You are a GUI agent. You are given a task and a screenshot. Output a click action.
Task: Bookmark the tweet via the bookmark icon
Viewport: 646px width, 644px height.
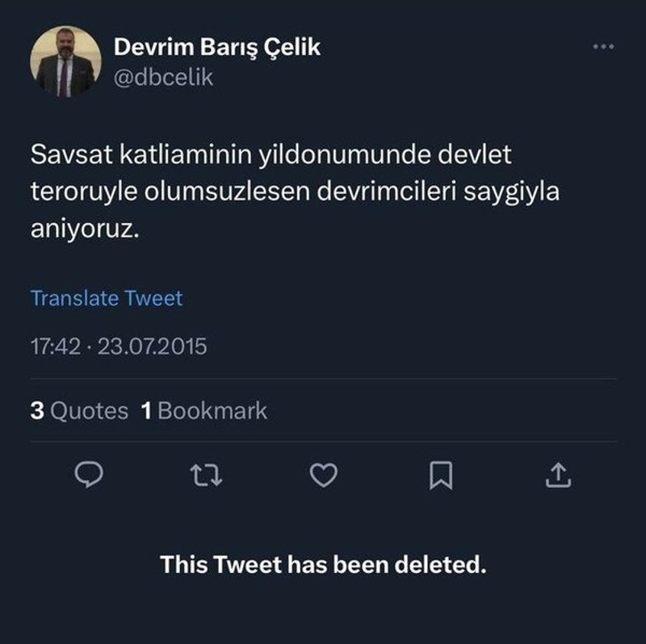[440, 478]
